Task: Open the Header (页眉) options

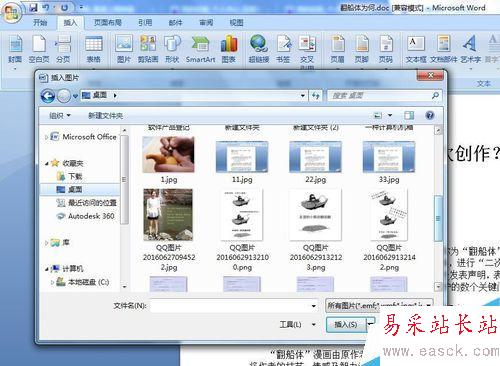Action: (337, 49)
